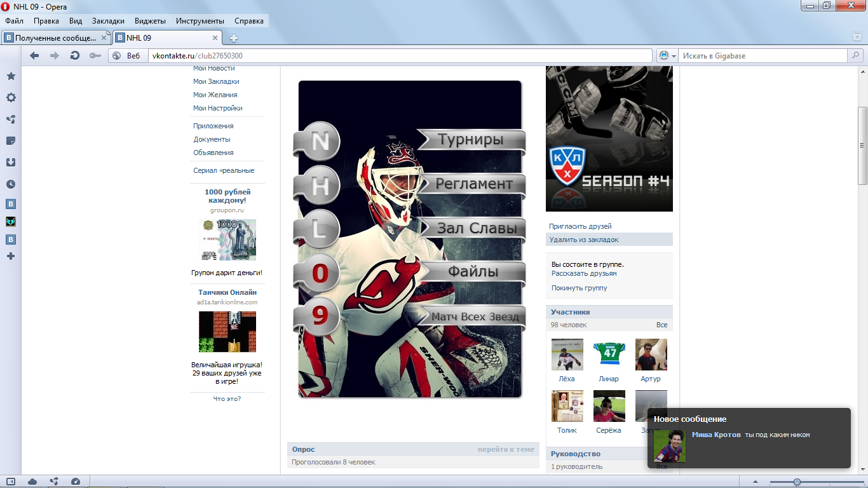
Task: Click the Пригласить друзей link
Action: [x=580, y=226]
